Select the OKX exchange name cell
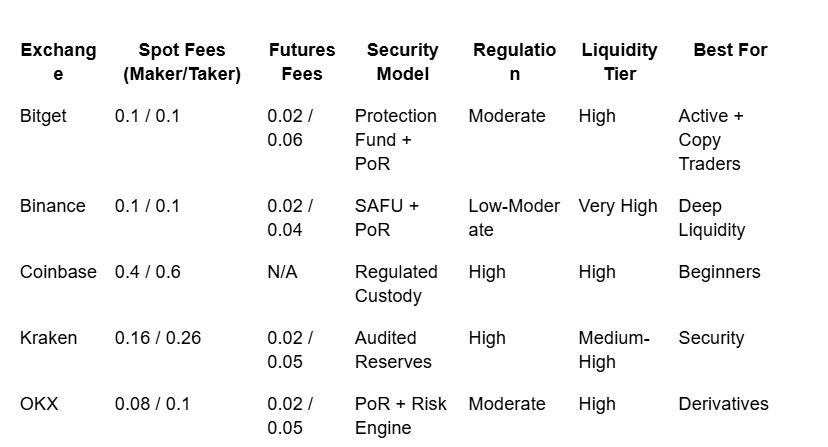This screenshot has width=828, height=447. pyautogui.click(x=39, y=404)
